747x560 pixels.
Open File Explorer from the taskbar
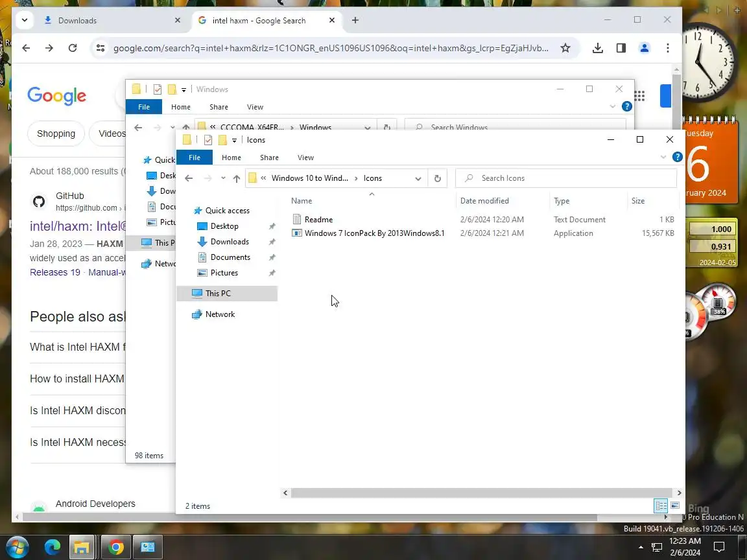82,547
